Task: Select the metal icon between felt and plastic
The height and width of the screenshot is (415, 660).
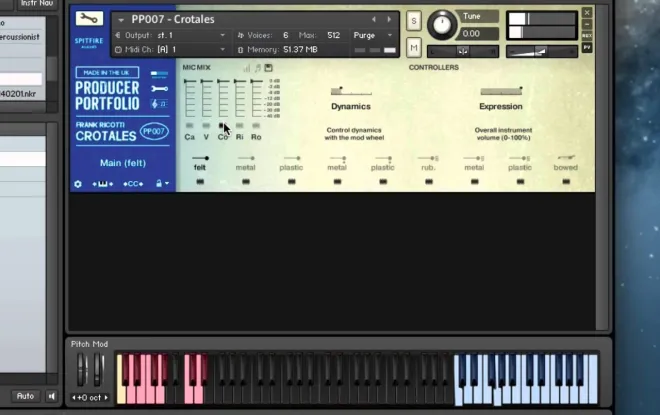Action: click(246, 158)
